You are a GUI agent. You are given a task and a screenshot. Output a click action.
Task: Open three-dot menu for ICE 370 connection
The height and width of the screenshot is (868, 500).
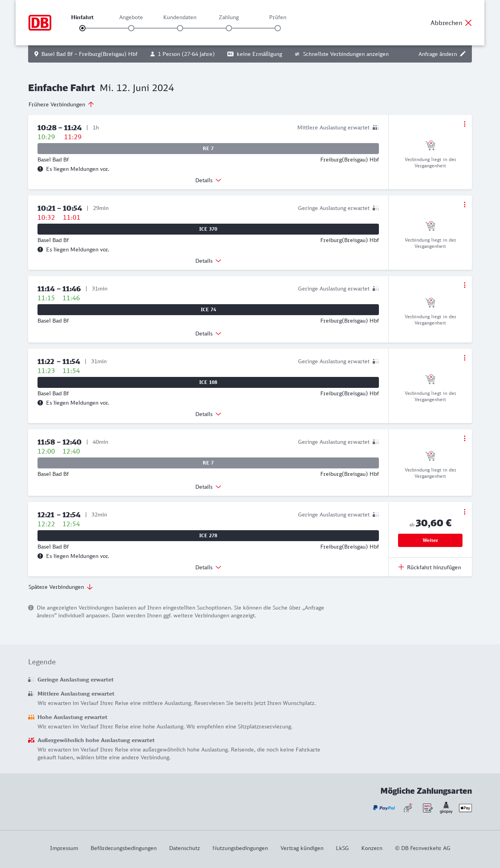[464, 204]
